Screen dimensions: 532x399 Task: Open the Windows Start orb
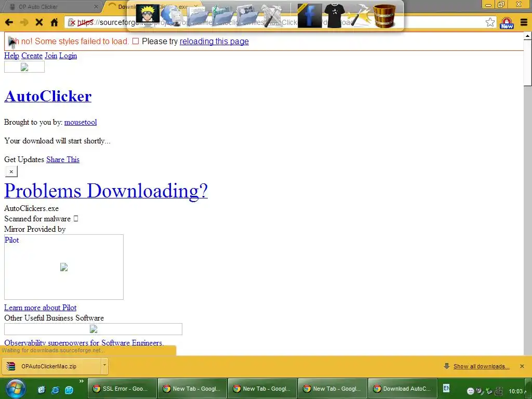pyautogui.click(x=15, y=389)
